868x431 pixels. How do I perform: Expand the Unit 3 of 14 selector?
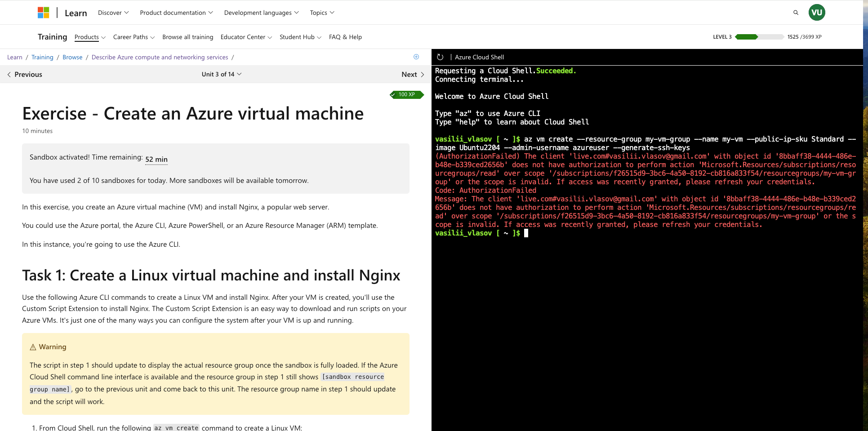[x=222, y=74]
